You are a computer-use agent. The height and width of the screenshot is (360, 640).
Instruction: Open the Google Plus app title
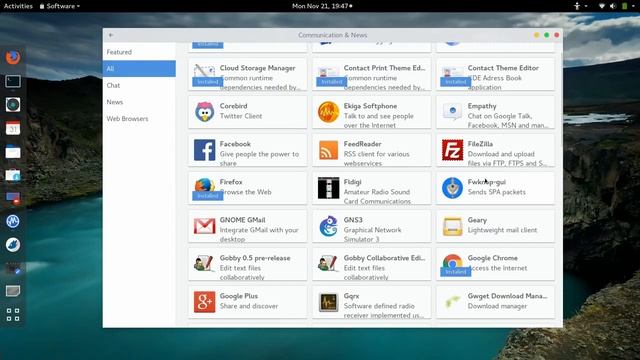(239, 296)
